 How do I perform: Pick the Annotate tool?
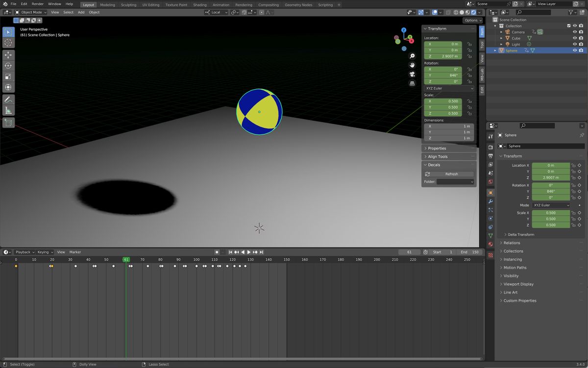click(8, 99)
